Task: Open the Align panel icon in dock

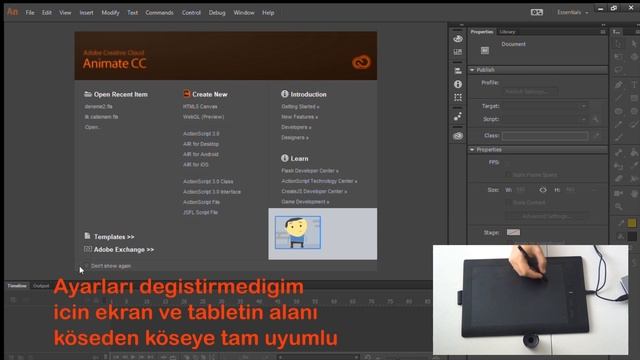Action: click(x=458, y=71)
